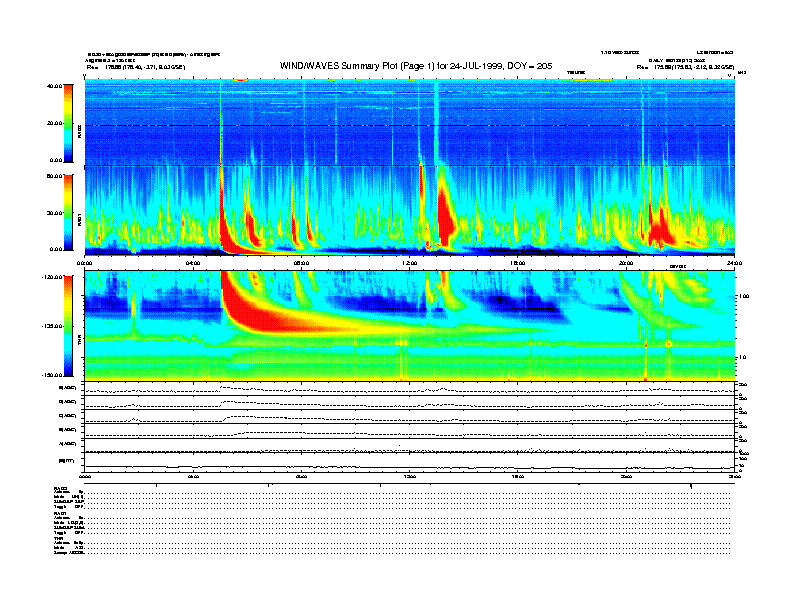Viewport: 792px width, 612px height.
Task: Click the TNR heading in the bottom status listing
Action: [x=58, y=539]
